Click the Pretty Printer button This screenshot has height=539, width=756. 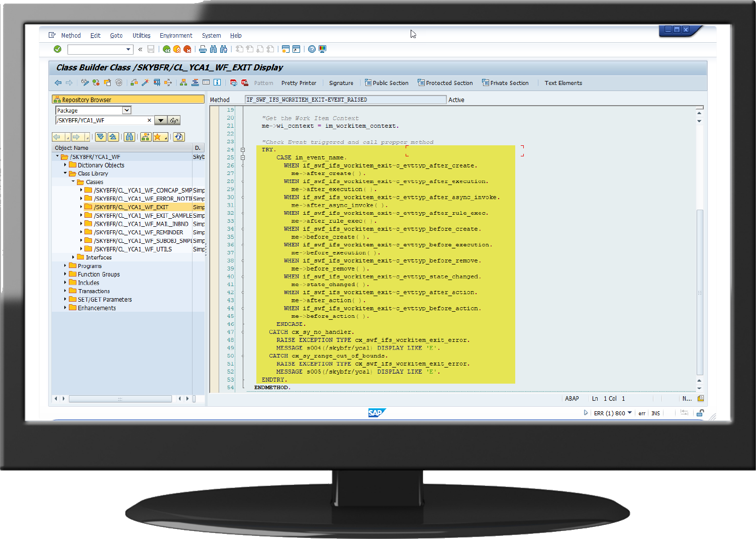(x=299, y=83)
